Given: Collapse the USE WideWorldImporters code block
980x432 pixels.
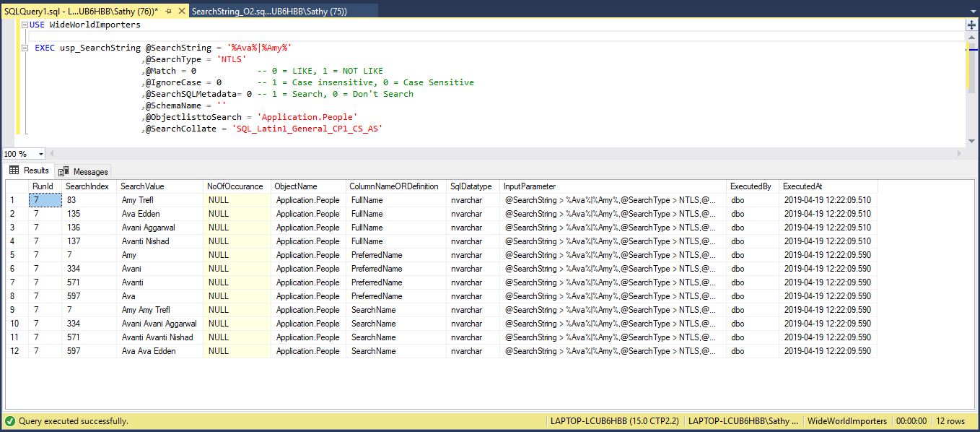Looking at the screenshot, I should tap(25, 25).
